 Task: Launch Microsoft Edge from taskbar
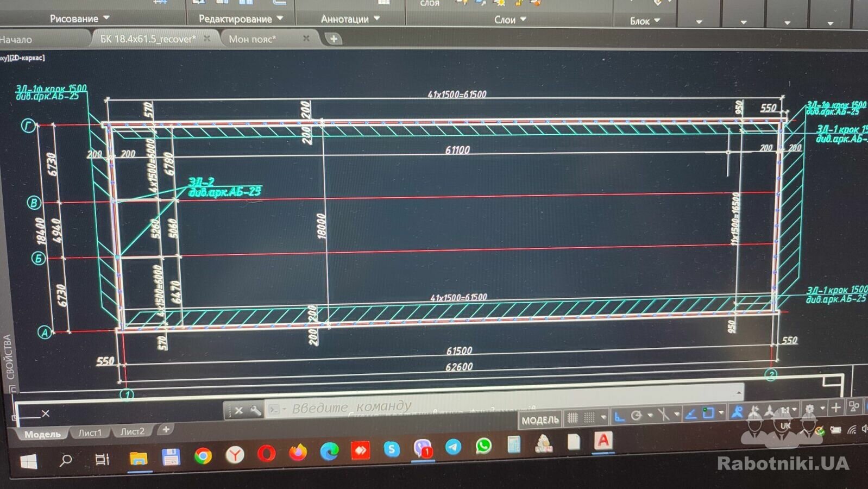(329, 451)
